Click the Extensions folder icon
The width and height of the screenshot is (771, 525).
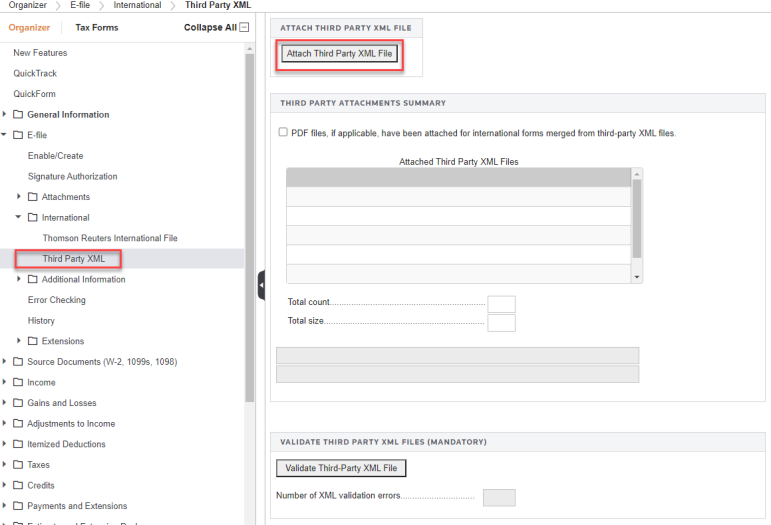click(32, 342)
